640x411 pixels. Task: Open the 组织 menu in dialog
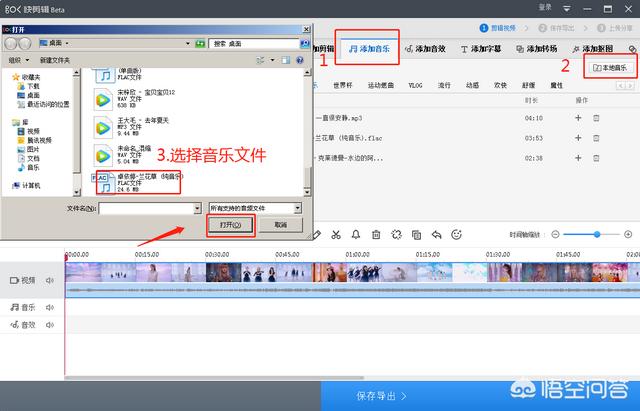tap(19, 60)
